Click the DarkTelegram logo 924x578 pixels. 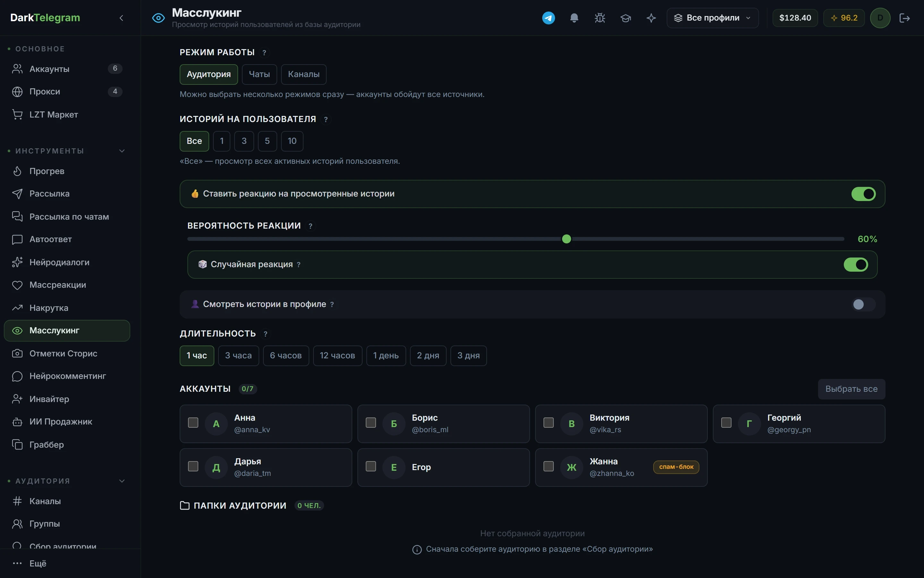pyautogui.click(x=45, y=18)
